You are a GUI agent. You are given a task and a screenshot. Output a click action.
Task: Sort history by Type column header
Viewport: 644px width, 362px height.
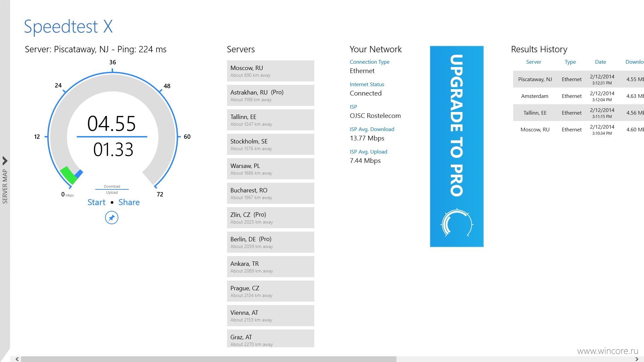(x=570, y=62)
